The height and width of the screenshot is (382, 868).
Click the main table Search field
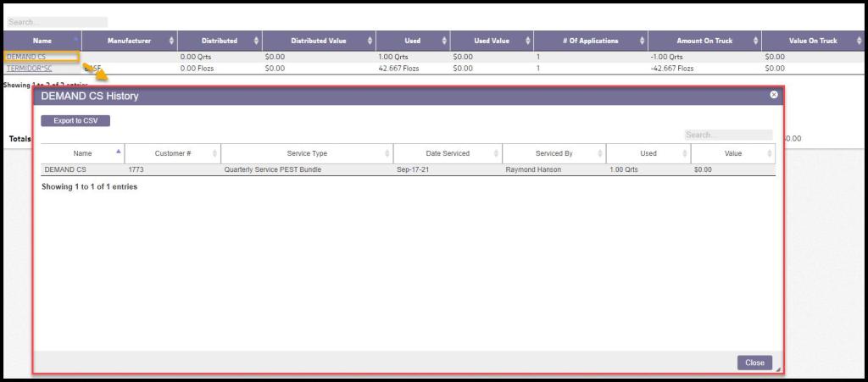pos(57,22)
